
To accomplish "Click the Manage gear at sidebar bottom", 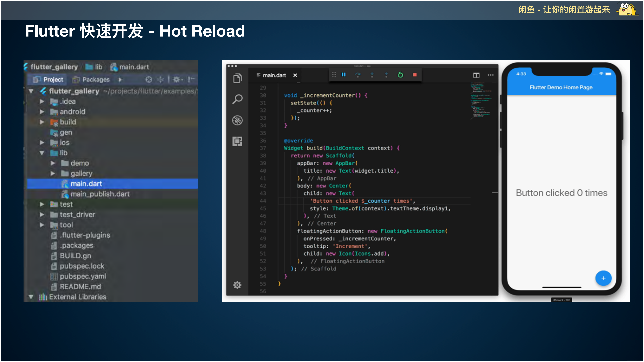I will tap(237, 285).
